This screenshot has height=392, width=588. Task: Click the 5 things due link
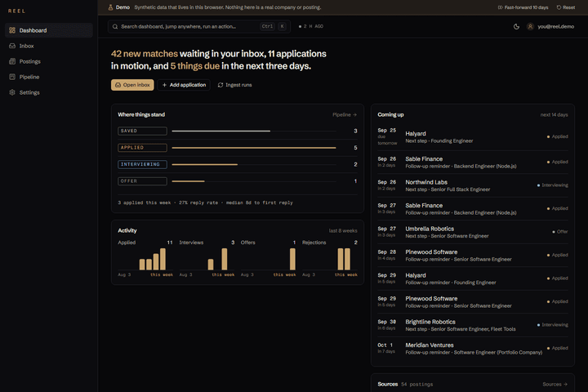[195, 66]
